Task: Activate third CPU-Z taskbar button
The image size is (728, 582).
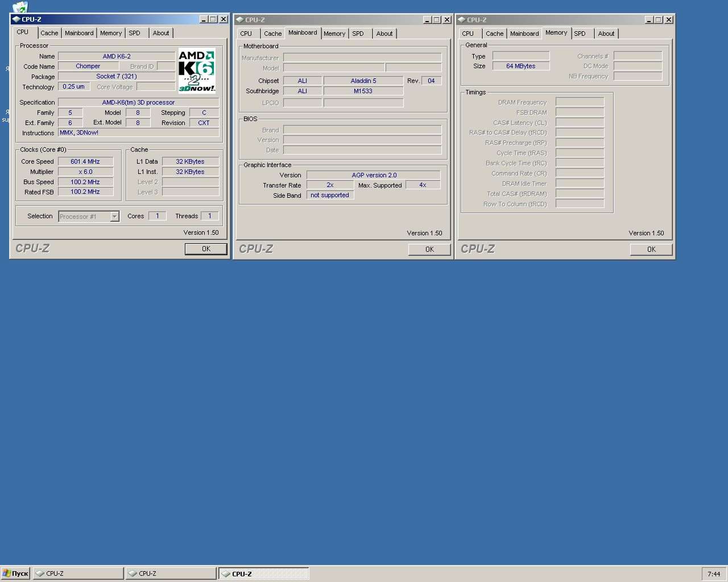Action: click(x=264, y=573)
